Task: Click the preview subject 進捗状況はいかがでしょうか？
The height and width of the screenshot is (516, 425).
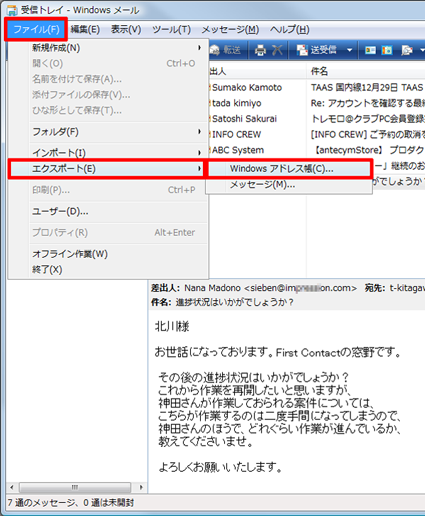Action: pos(235,303)
